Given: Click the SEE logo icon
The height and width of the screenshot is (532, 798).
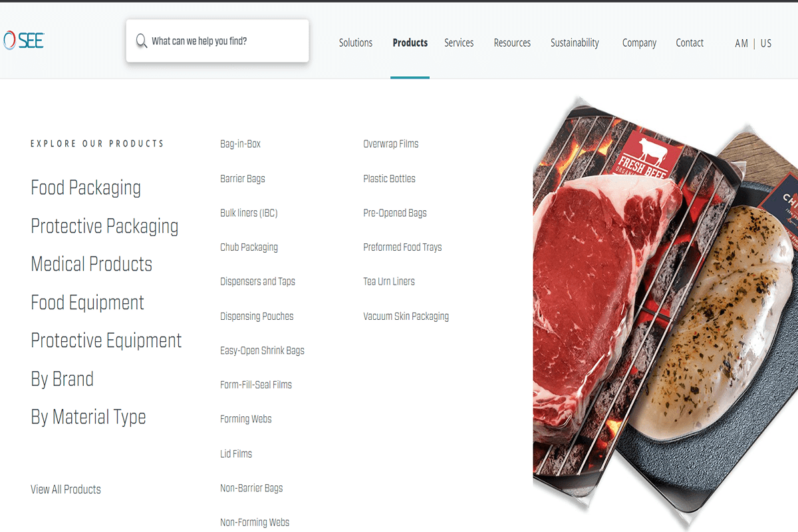Looking at the screenshot, I should 23,41.
